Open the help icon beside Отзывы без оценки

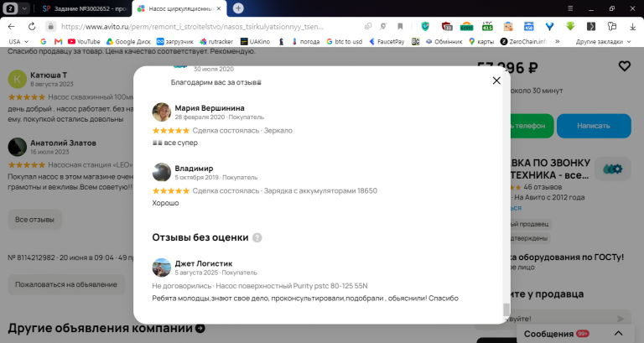click(257, 237)
